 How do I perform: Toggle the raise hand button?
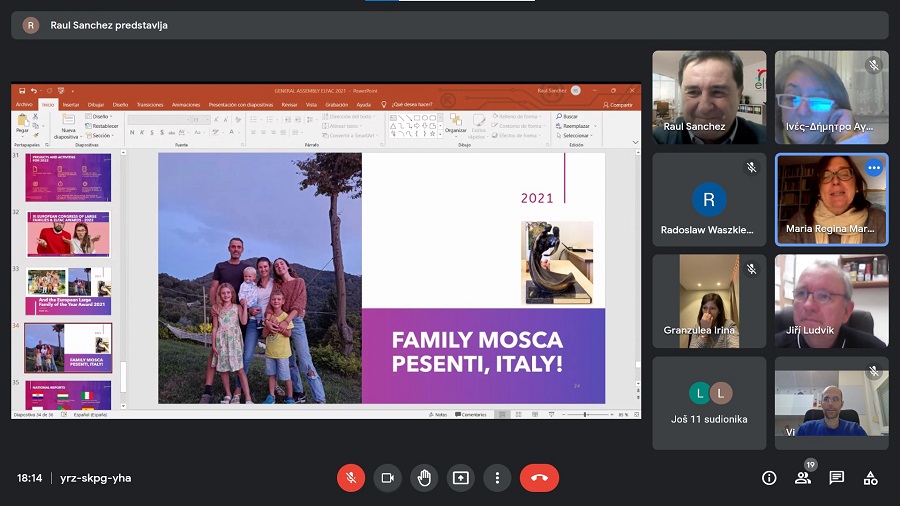pos(424,478)
